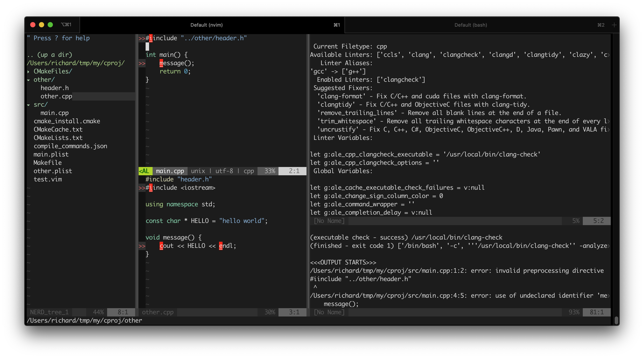Click the utf-8 encoding indicator in statusline
The image size is (644, 358).
tap(225, 171)
